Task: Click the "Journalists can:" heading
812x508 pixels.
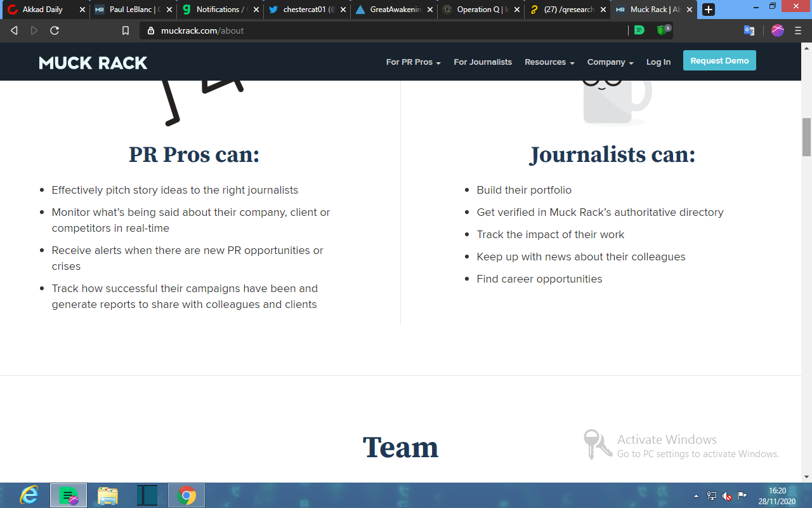Action: pos(613,154)
